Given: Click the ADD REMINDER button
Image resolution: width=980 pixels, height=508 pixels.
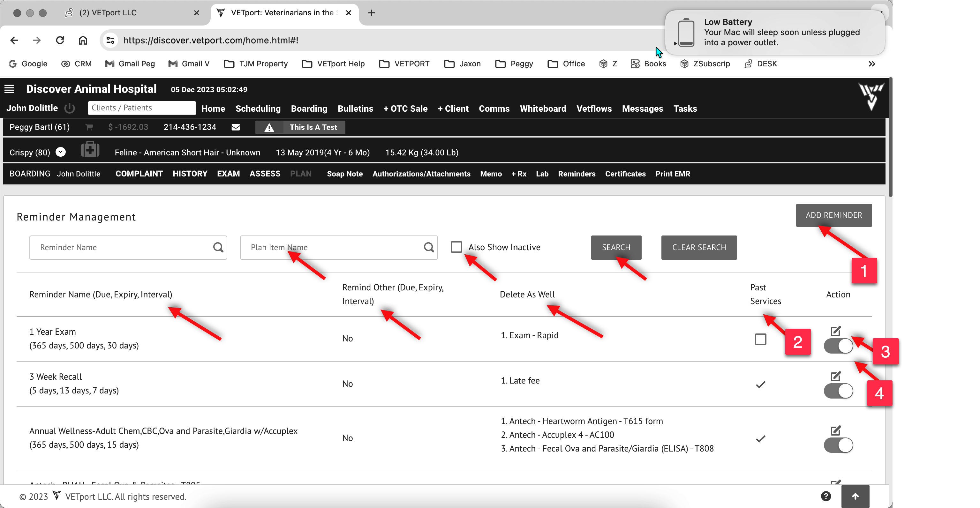Looking at the screenshot, I should point(833,215).
